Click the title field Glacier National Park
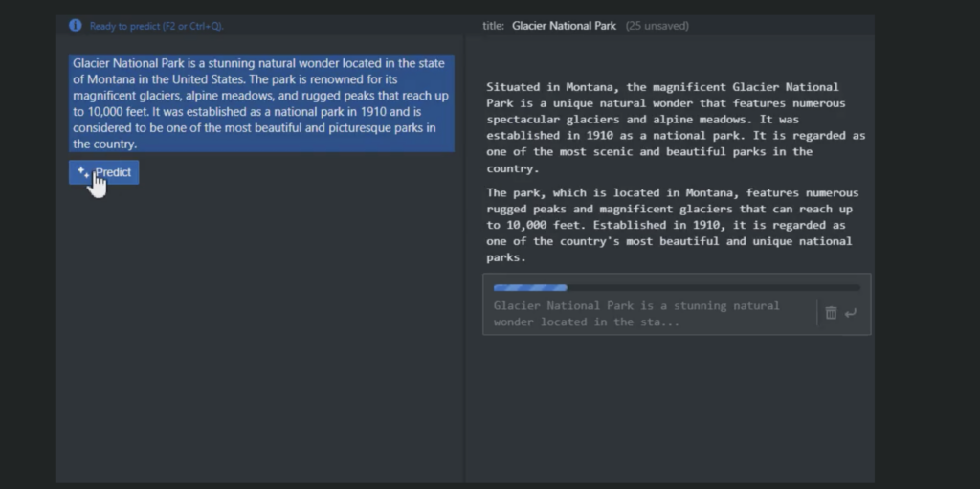 point(564,26)
